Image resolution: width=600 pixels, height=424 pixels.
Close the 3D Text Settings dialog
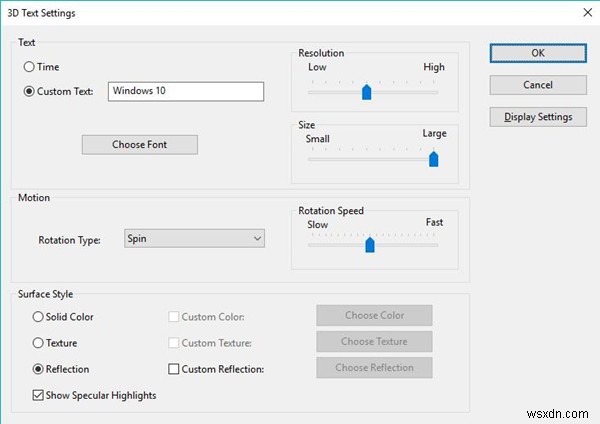(588, 13)
